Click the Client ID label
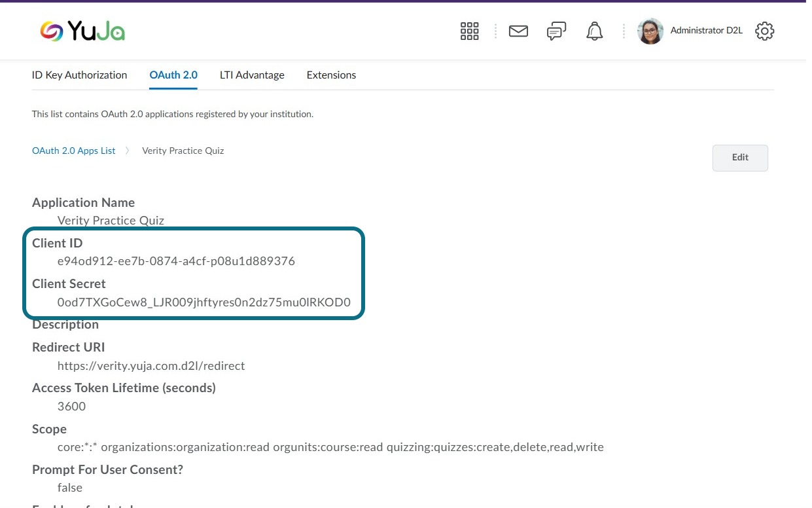 (x=57, y=243)
